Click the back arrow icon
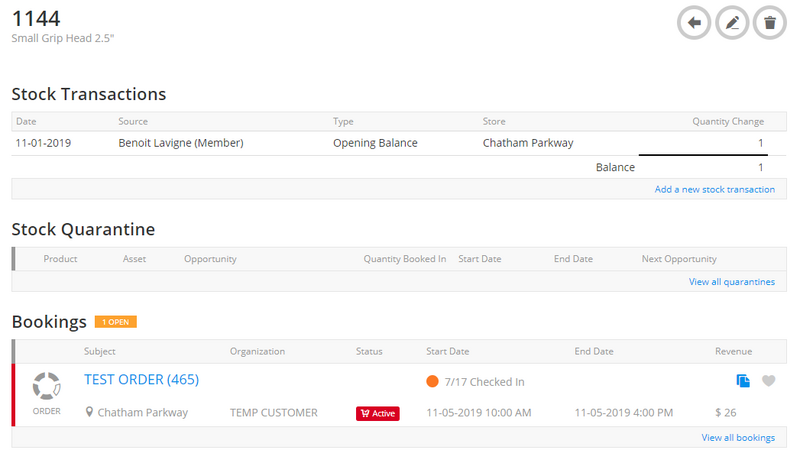The image size is (800, 463). tap(694, 22)
